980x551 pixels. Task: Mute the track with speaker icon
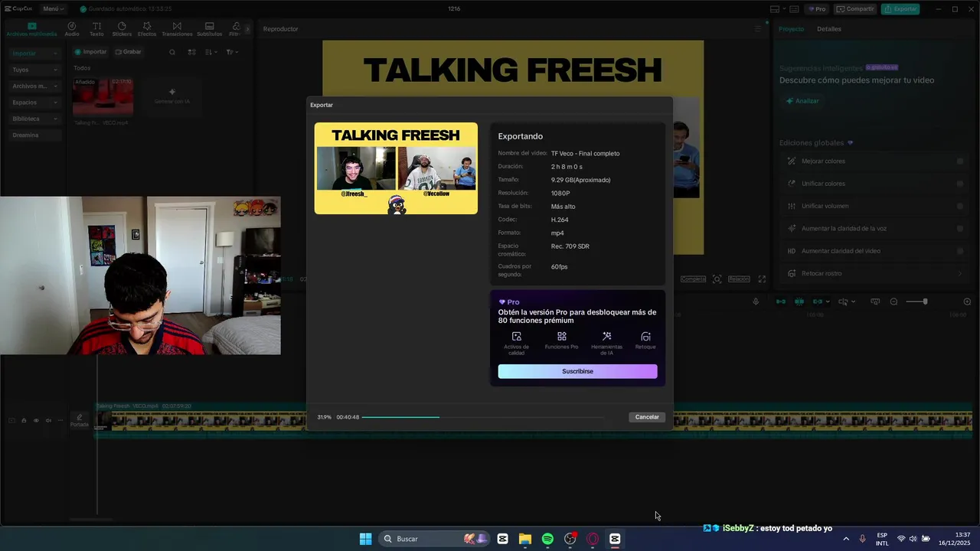[48, 420]
